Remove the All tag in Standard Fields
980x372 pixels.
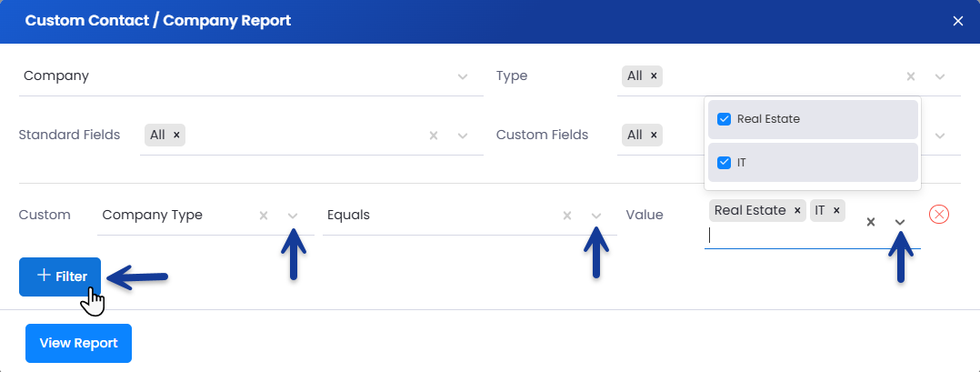pos(176,135)
